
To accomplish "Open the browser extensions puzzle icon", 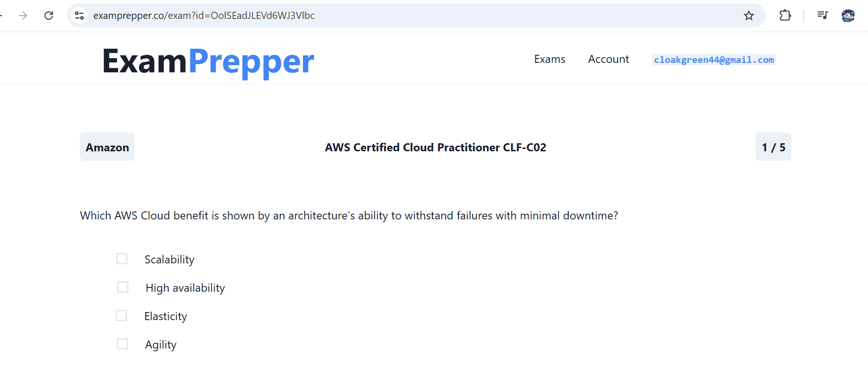I will [x=785, y=16].
